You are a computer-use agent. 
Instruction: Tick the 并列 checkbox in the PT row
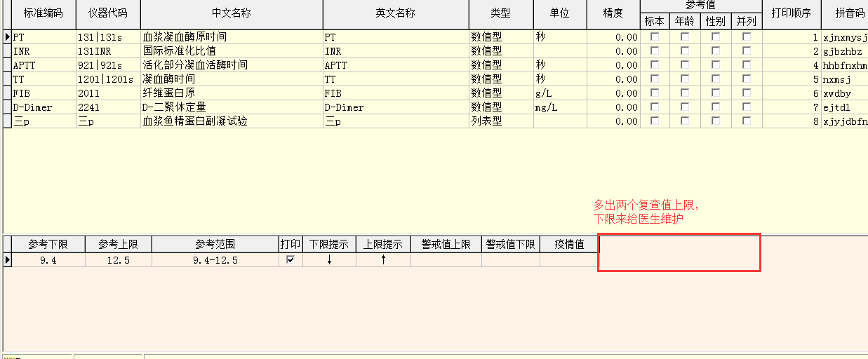pyautogui.click(x=747, y=36)
